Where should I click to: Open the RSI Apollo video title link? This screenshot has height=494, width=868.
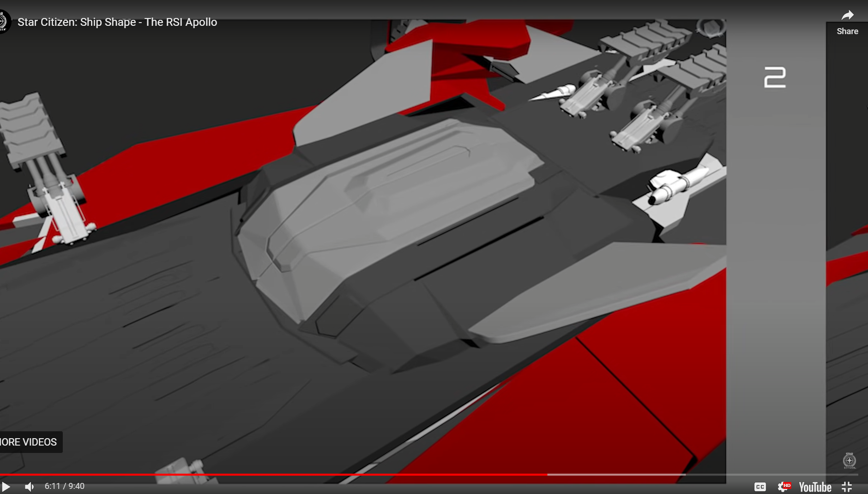117,22
